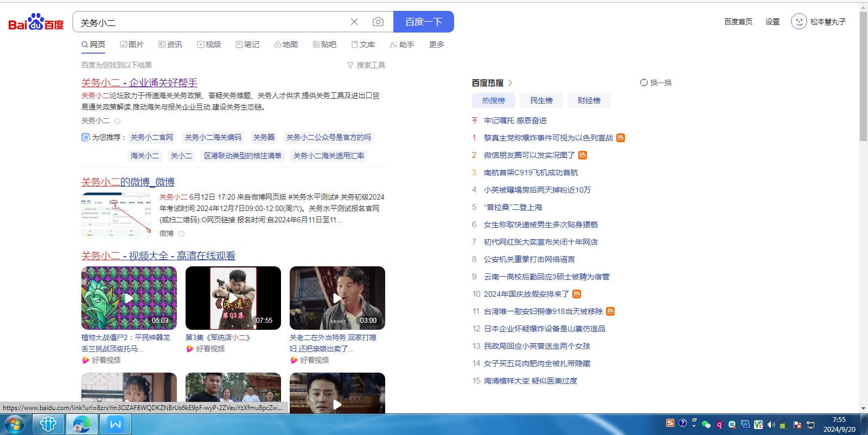Click suggestion 关务小二海关适用汇率

(329, 156)
